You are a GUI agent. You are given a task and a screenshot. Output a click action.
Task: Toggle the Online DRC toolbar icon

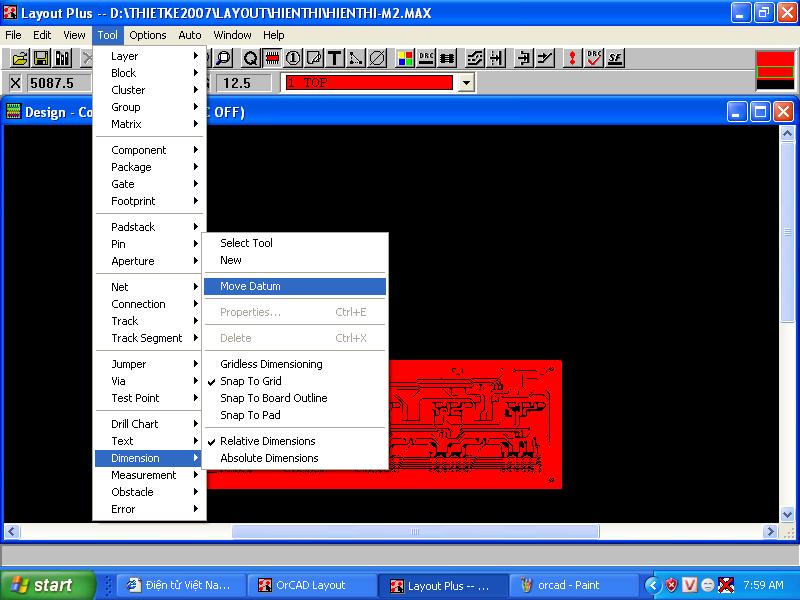tap(426, 58)
